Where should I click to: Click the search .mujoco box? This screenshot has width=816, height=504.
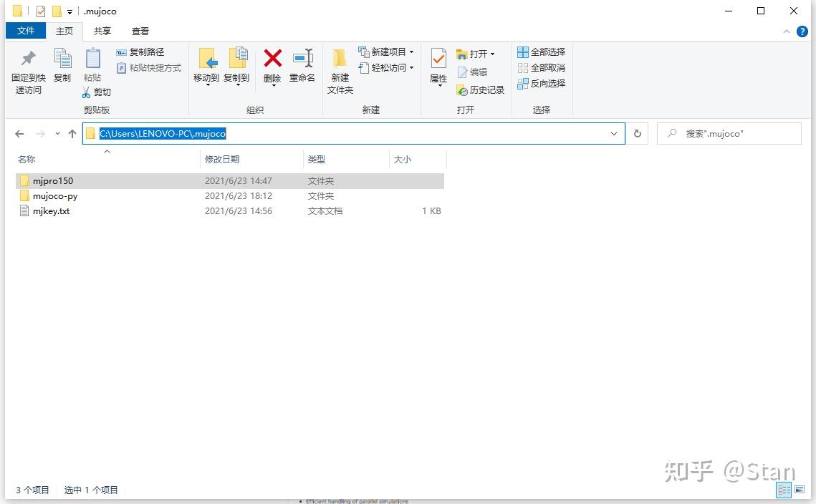[x=729, y=134]
